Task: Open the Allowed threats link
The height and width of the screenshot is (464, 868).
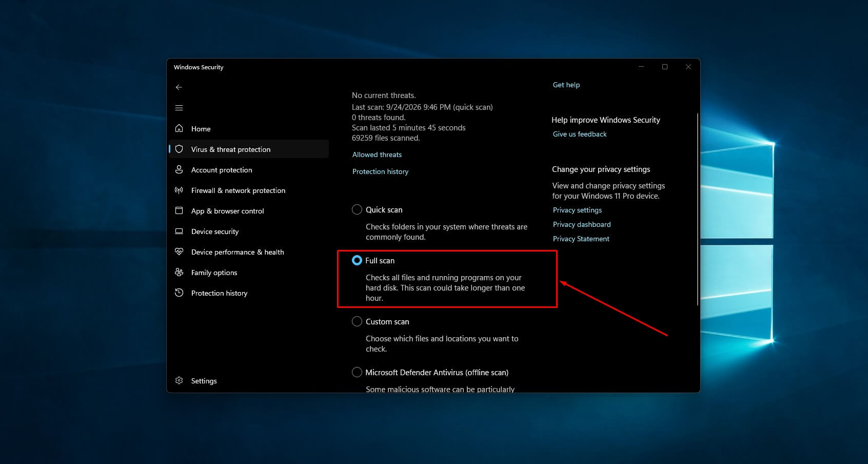Action: [x=377, y=154]
